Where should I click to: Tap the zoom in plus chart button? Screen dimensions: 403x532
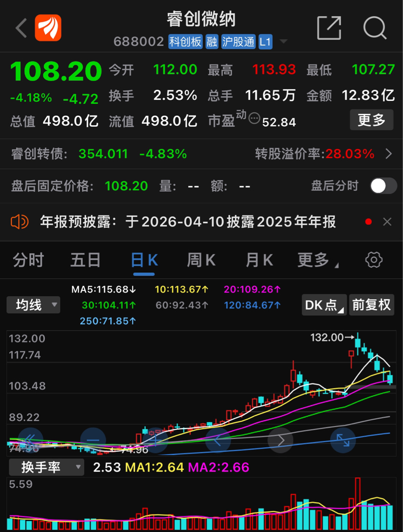click(155, 440)
